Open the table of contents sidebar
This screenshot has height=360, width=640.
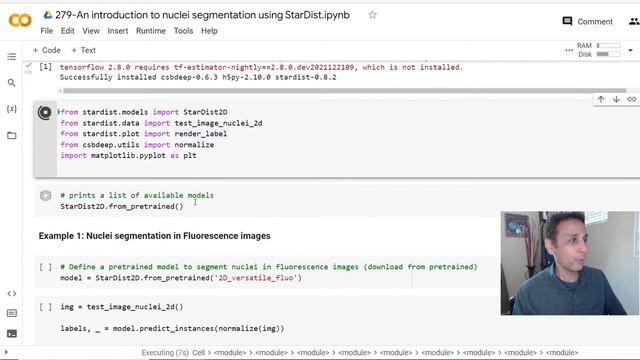pyautogui.click(x=11, y=57)
